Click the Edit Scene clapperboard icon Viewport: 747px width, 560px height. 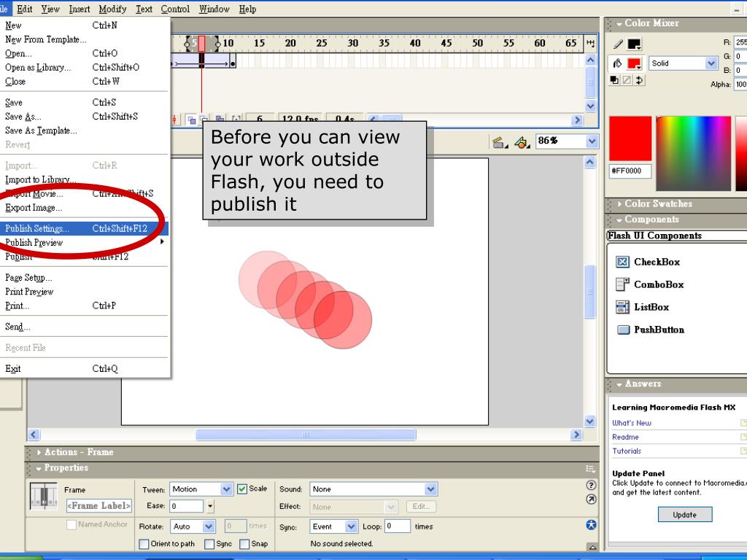500,142
